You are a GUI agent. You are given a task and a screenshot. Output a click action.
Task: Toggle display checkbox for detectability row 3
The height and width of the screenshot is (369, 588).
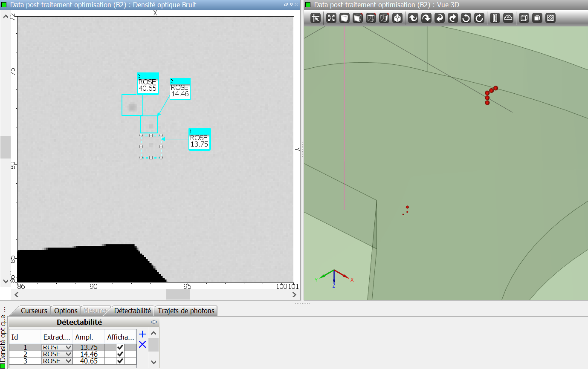pyautogui.click(x=120, y=361)
